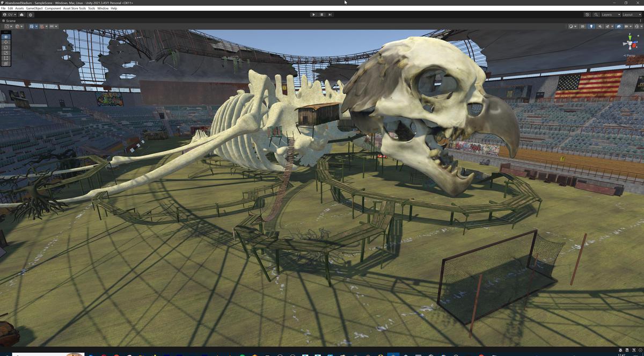Toggle scene view lighting
The image size is (644, 356).
tap(591, 26)
